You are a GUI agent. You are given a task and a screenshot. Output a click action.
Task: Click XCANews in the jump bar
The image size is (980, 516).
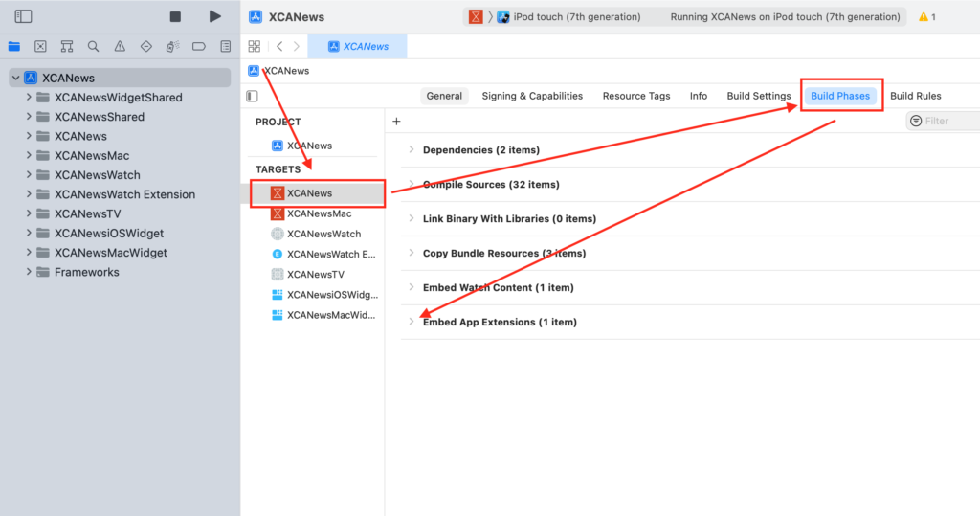278,71
